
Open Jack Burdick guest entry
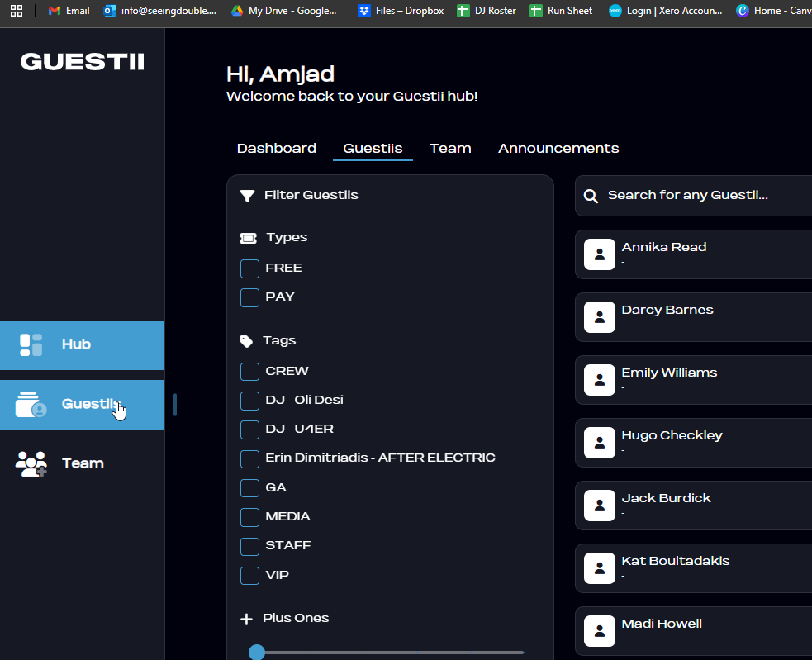(693, 505)
